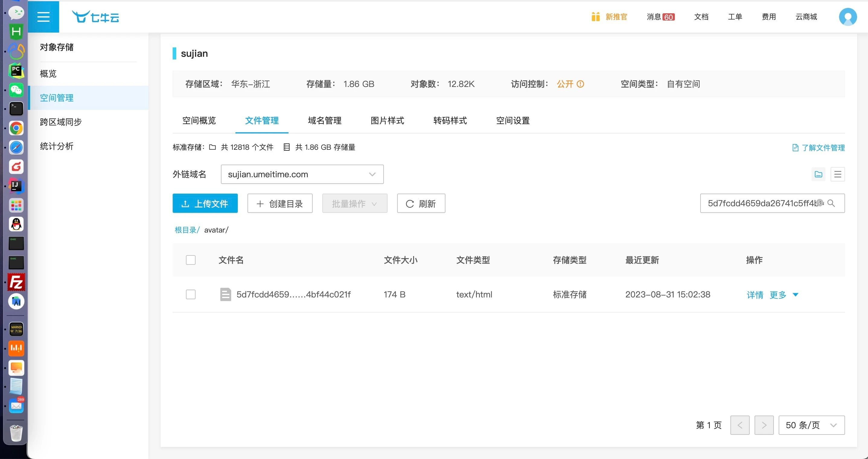The width and height of the screenshot is (868, 459).
Task: Click the gift icon for 新推官
Action: pos(595,17)
